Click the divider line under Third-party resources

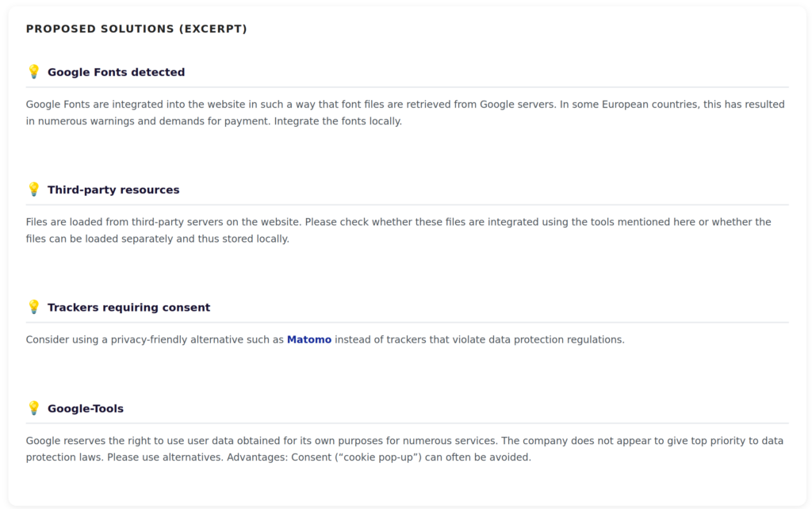coord(407,205)
